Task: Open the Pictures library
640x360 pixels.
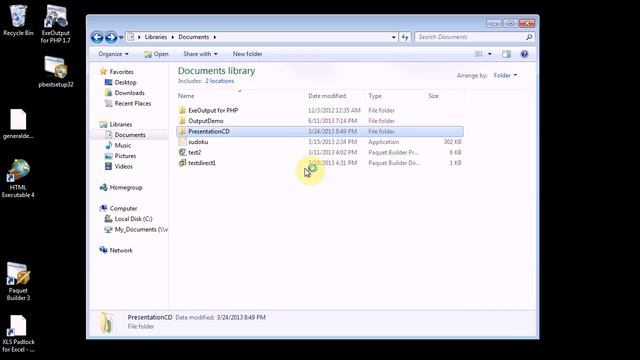Action: click(124, 156)
